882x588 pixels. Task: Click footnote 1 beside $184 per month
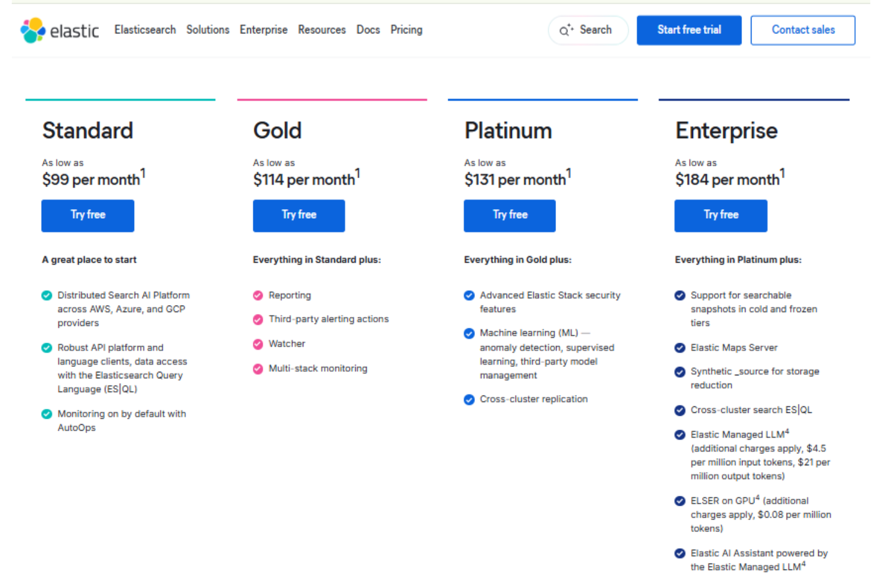782,173
